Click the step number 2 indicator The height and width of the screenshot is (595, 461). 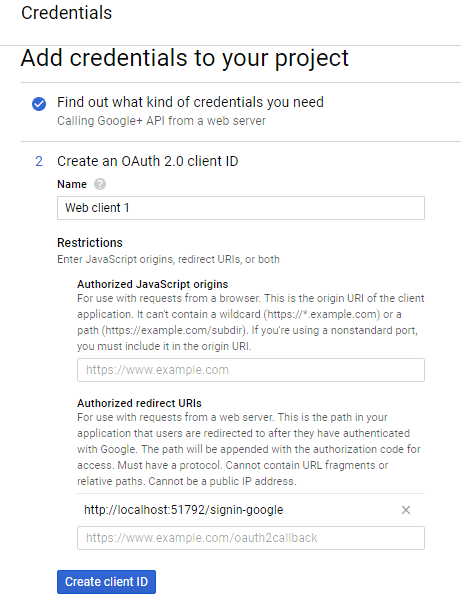click(x=39, y=161)
